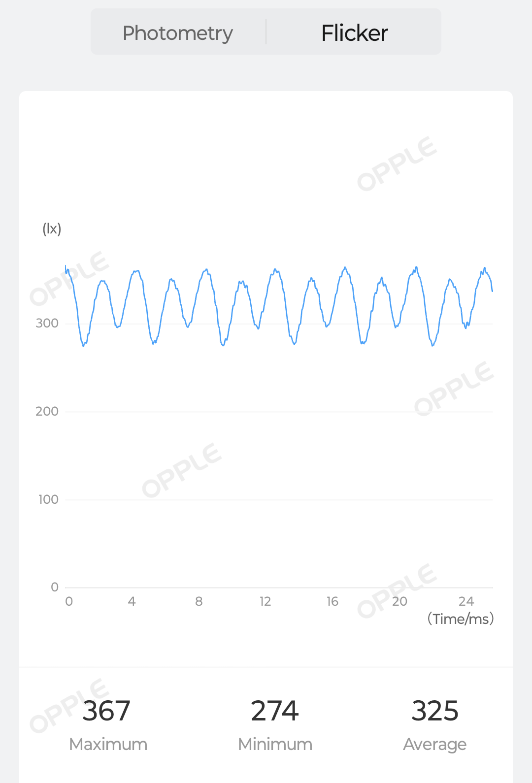Click the 274 minimum value

[275, 711]
